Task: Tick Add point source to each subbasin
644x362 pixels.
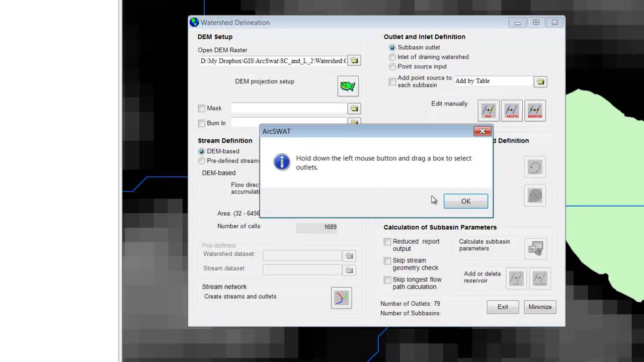Action: point(392,81)
